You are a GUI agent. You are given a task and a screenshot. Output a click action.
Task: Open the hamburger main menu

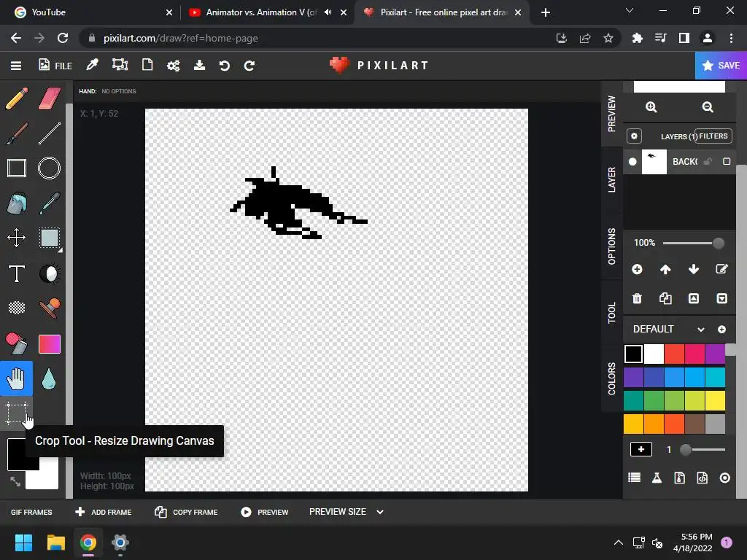[x=16, y=66]
